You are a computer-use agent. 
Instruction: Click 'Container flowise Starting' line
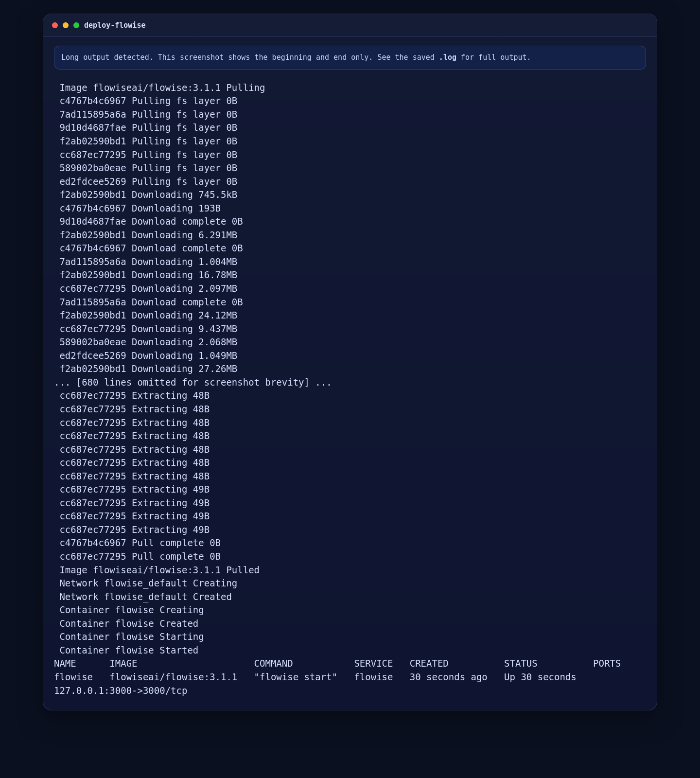pos(132,637)
